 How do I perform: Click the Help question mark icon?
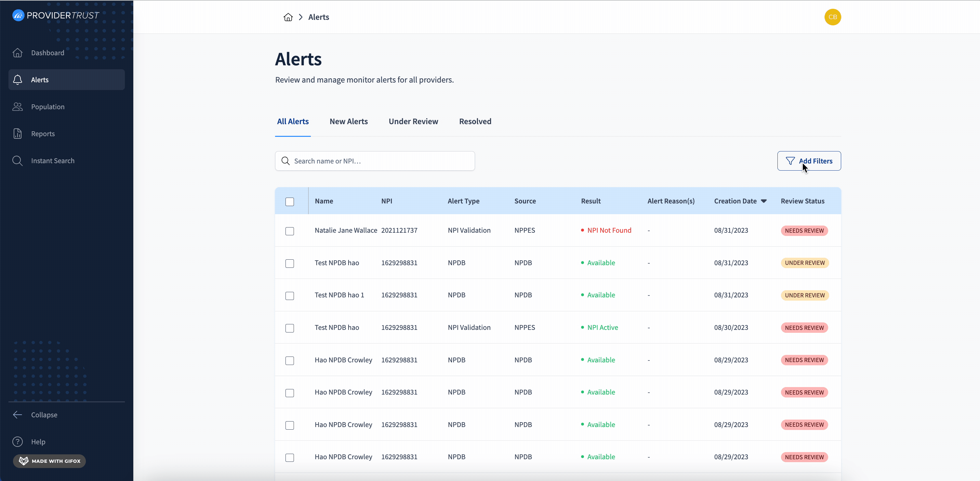[x=18, y=442]
